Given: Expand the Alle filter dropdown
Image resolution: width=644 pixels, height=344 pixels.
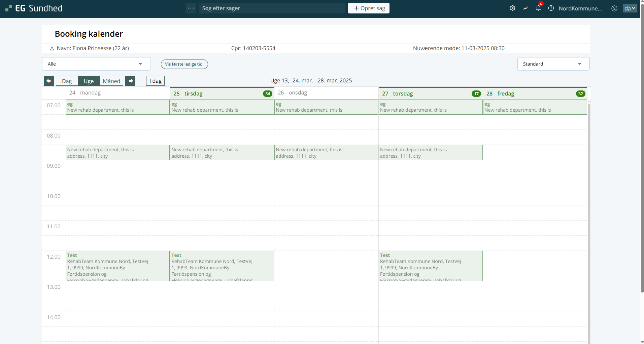Looking at the screenshot, I should tap(96, 64).
